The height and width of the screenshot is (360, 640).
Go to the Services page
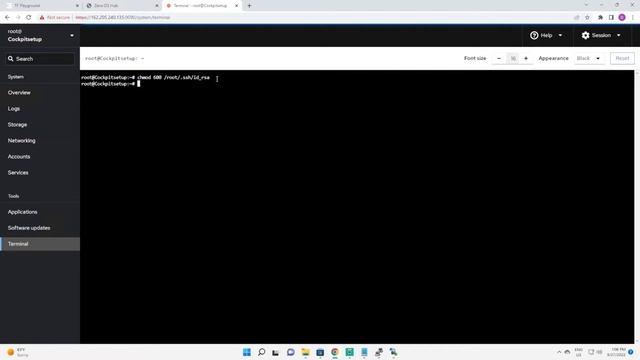pyautogui.click(x=18, y=173)
